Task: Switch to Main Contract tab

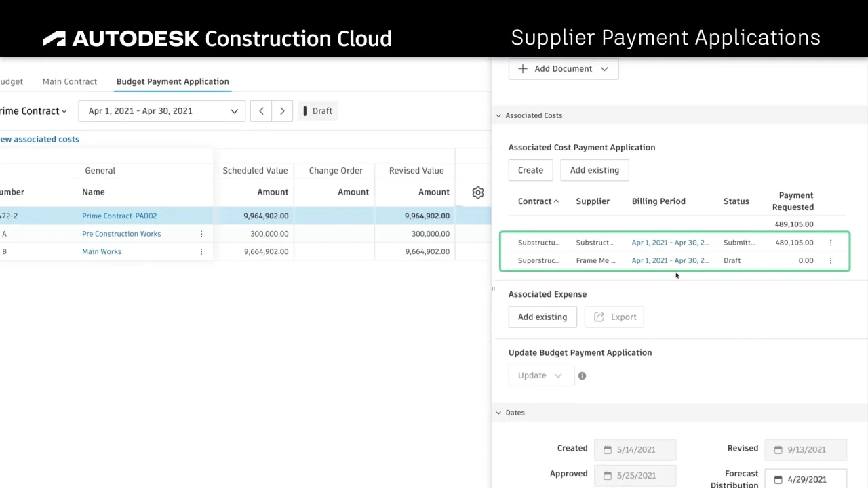Action: (70, 81)
